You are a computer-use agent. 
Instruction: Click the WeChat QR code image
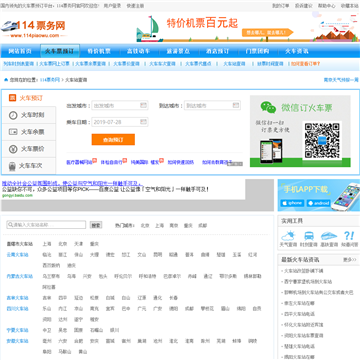[x=322, y=140]
